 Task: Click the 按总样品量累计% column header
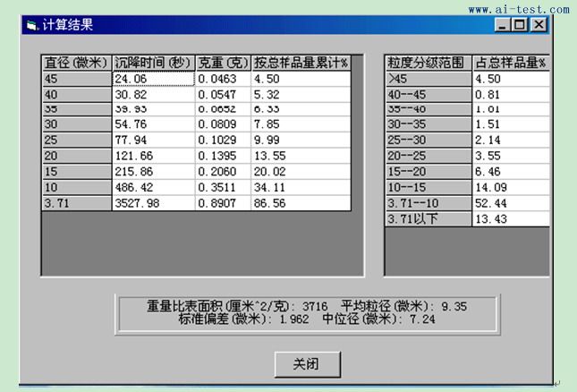click(x=301, y=63)
